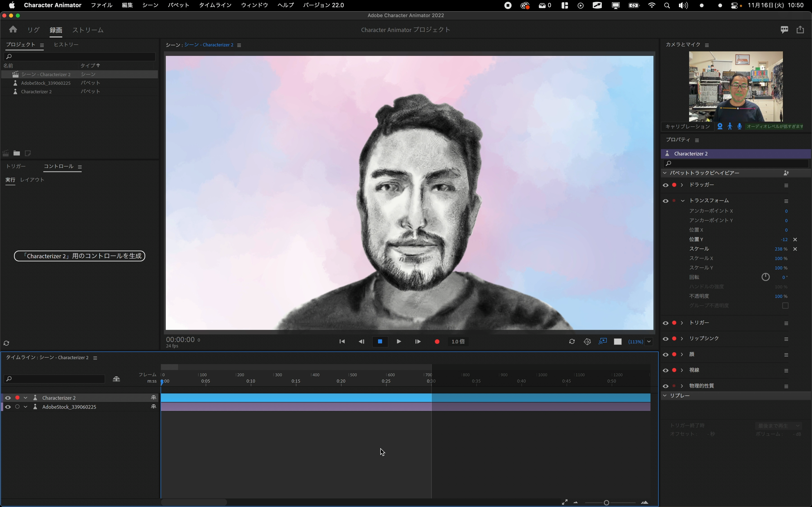Screen dimensions: 812x507
Task: Click the Play button below scene
Action: pos(399,341)
